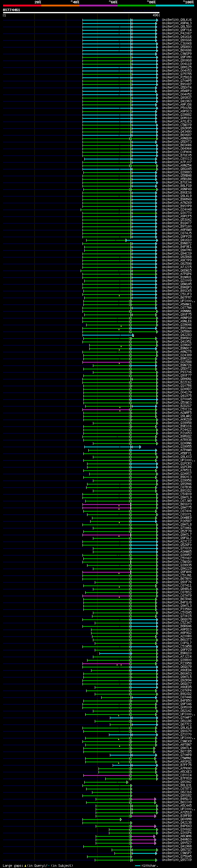Select the UniRef100_C5YCI9 label
Screen dimensions: 197x868
(x=176, y=410)
